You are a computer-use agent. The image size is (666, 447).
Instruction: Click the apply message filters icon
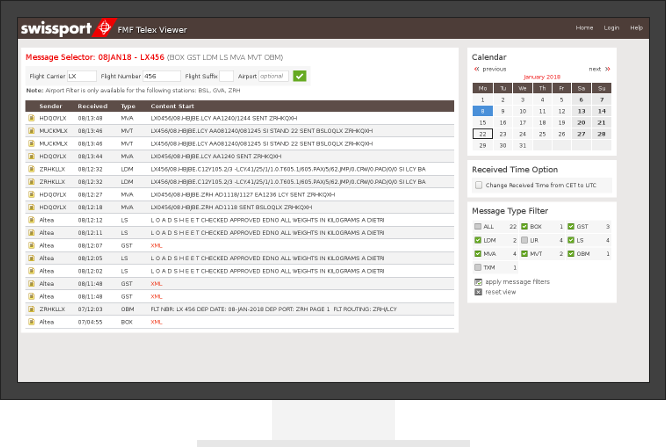[x=478, y=282]
